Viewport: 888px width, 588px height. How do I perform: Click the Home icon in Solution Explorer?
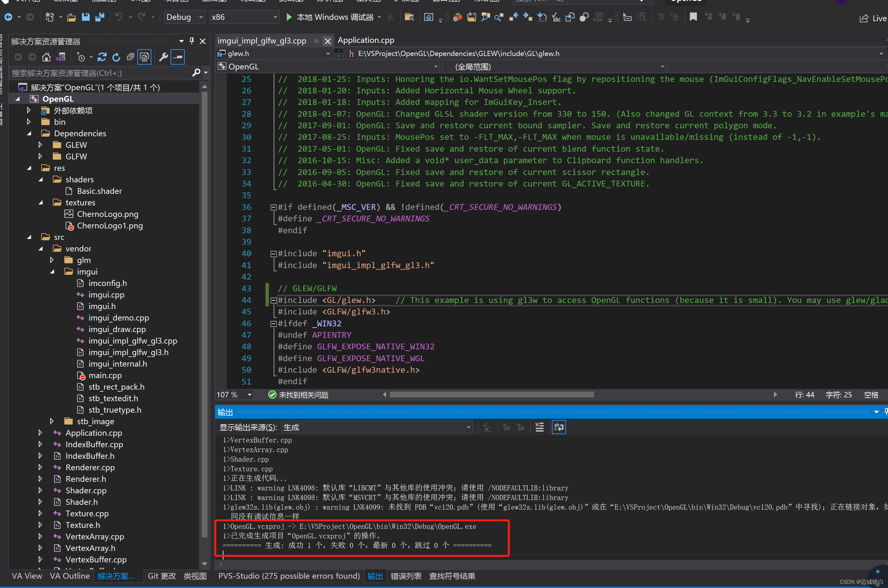tap(46, 57)
